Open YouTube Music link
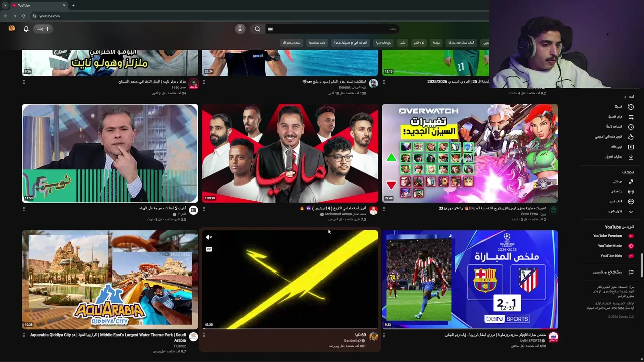This screenshot has height=362, width=644. tap(615, 246)
